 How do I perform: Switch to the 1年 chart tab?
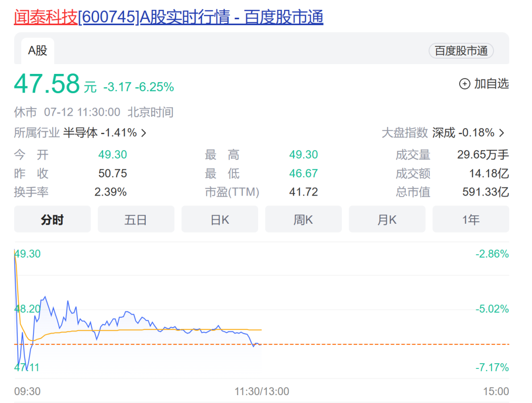[471, 219]
